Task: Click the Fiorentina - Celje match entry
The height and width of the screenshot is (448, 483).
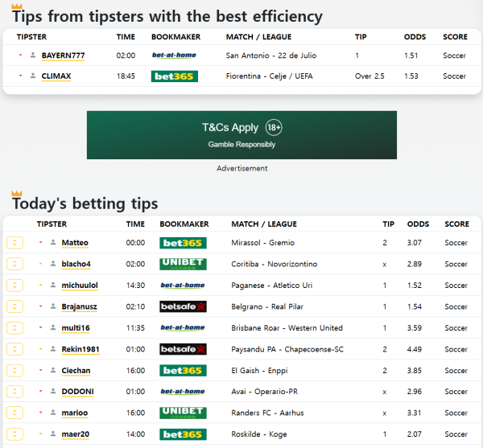Action: tap(266, 76)
